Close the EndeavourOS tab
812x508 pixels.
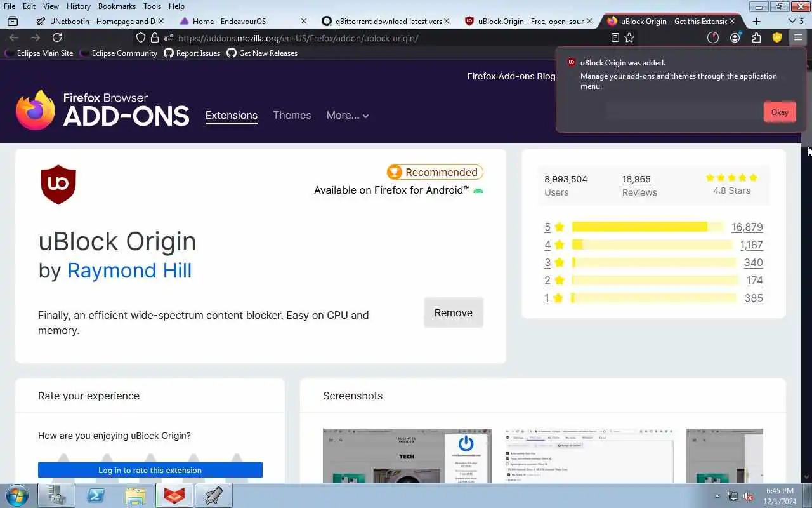(303, 21)
